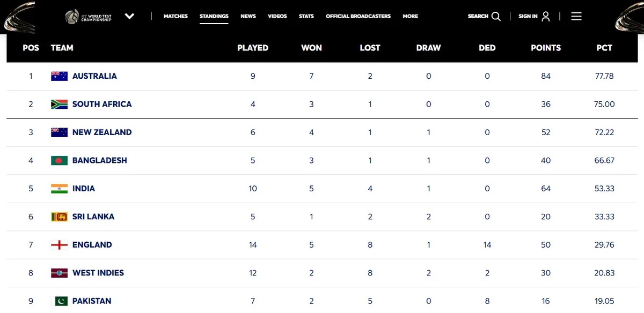
Task: Click the Australia flag icon
Action: coord(59,76)
